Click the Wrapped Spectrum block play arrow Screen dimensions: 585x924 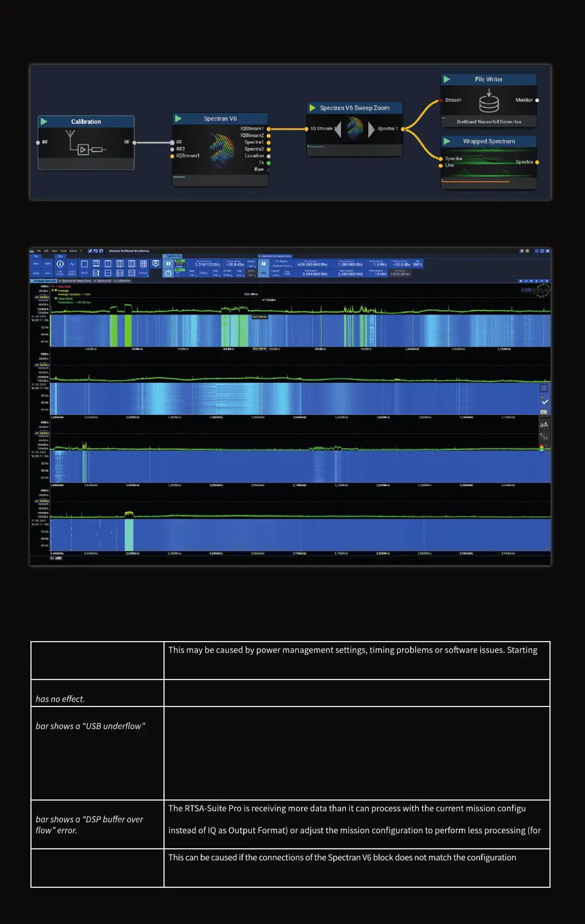447,141
